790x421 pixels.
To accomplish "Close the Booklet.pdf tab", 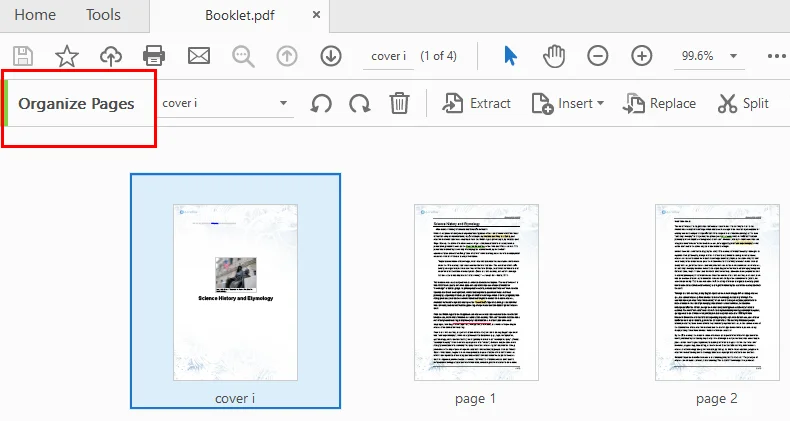I will point(316,15).
